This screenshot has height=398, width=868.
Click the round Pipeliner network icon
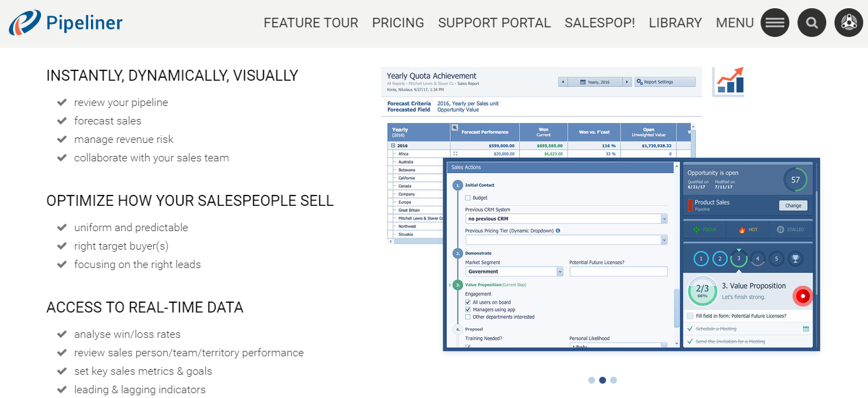pyautogui.click(x=849, y=23)
